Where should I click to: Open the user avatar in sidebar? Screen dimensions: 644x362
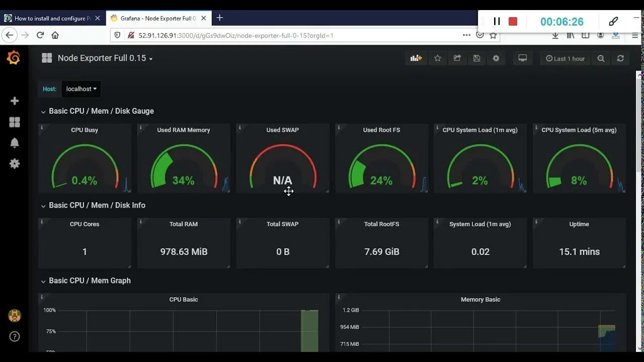(x=15, y=316)
